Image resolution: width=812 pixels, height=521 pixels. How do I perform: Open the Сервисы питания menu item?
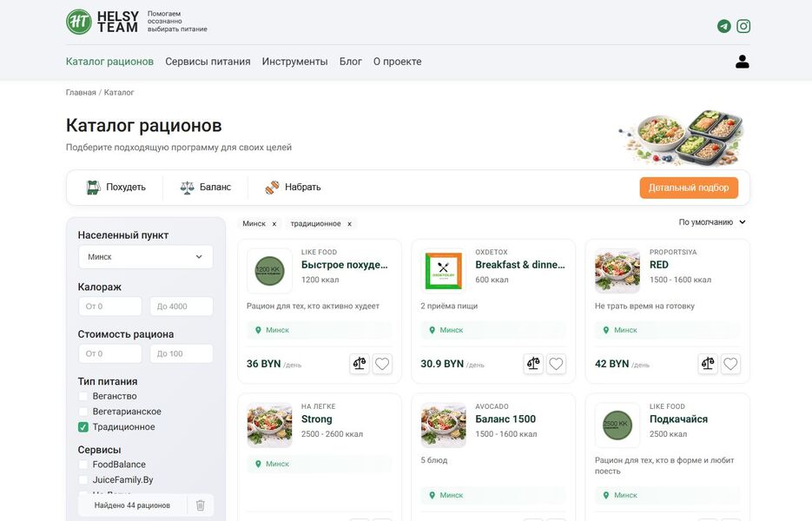pos(208,62)
